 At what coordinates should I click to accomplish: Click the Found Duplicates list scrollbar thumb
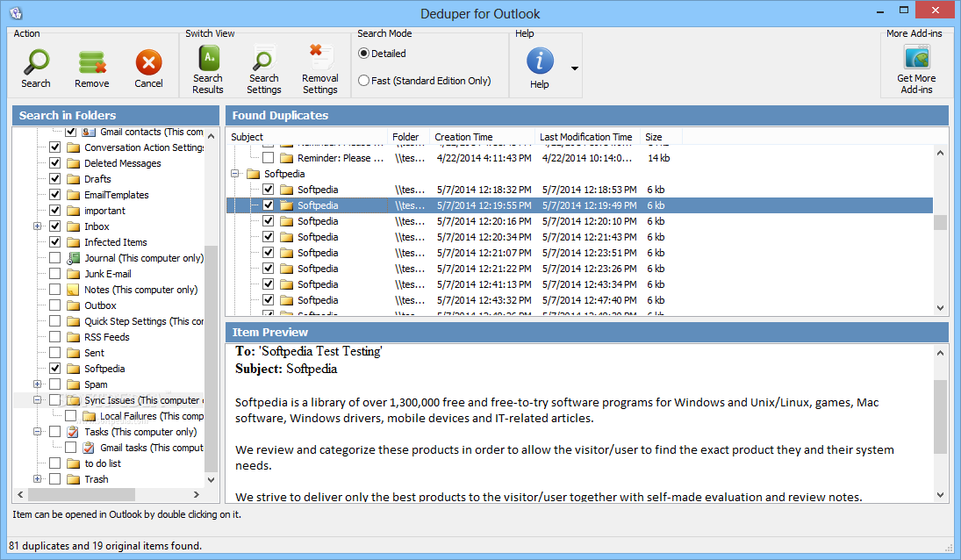[x=940, y=222]
